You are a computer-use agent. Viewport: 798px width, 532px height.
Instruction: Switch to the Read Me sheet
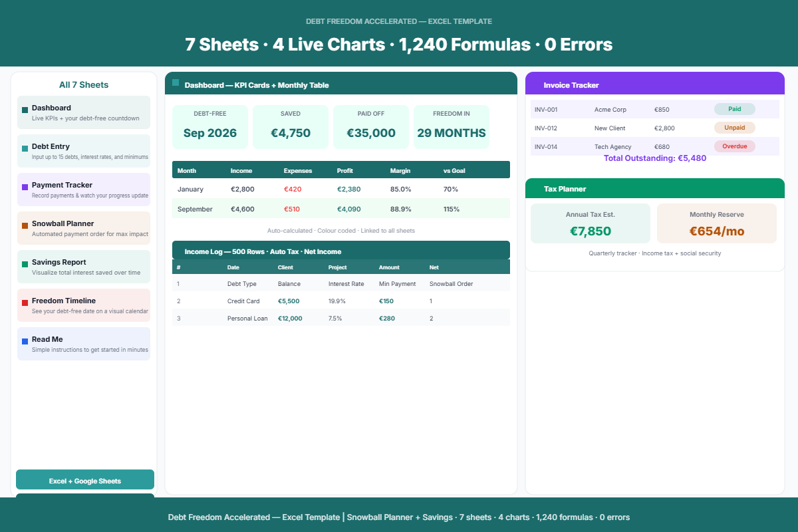pyautogui.click(x=84, y=343)
